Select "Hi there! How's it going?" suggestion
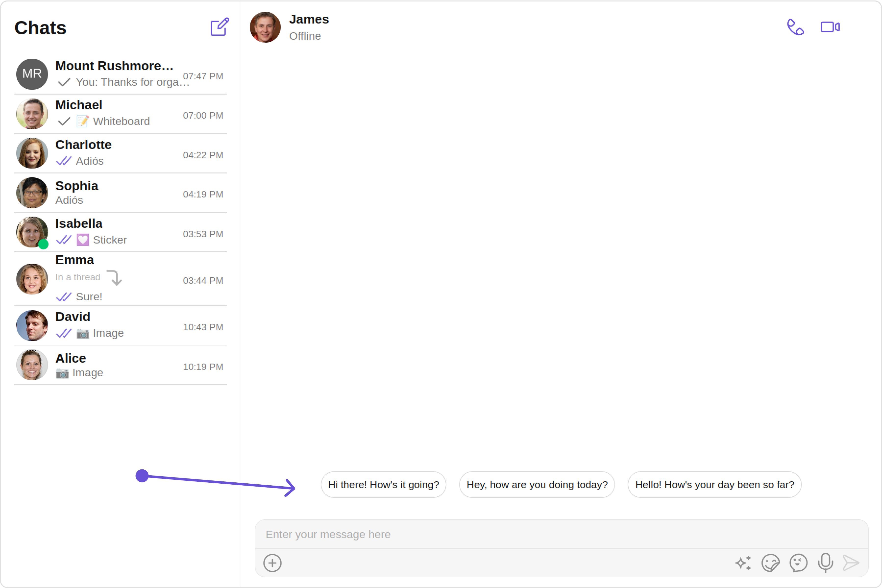 (383, 485)
